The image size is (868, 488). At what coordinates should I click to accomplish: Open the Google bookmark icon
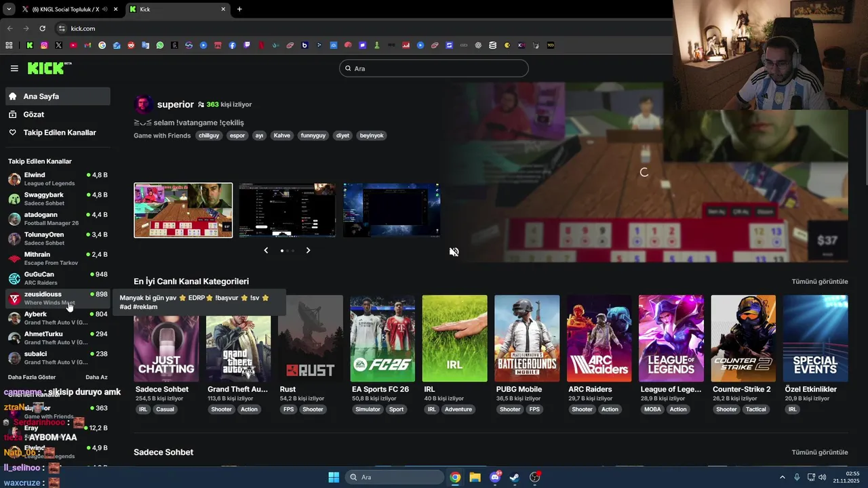[x=102, y=45]
